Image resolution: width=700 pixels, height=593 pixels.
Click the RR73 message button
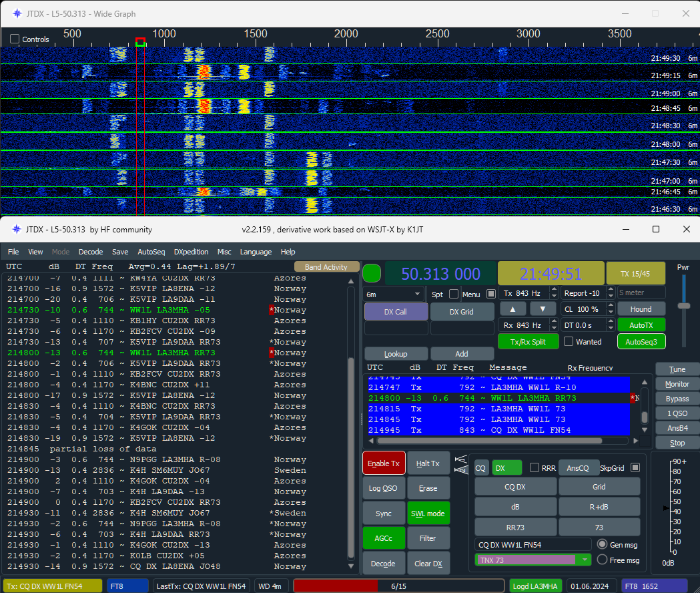[x=515, y=528]
